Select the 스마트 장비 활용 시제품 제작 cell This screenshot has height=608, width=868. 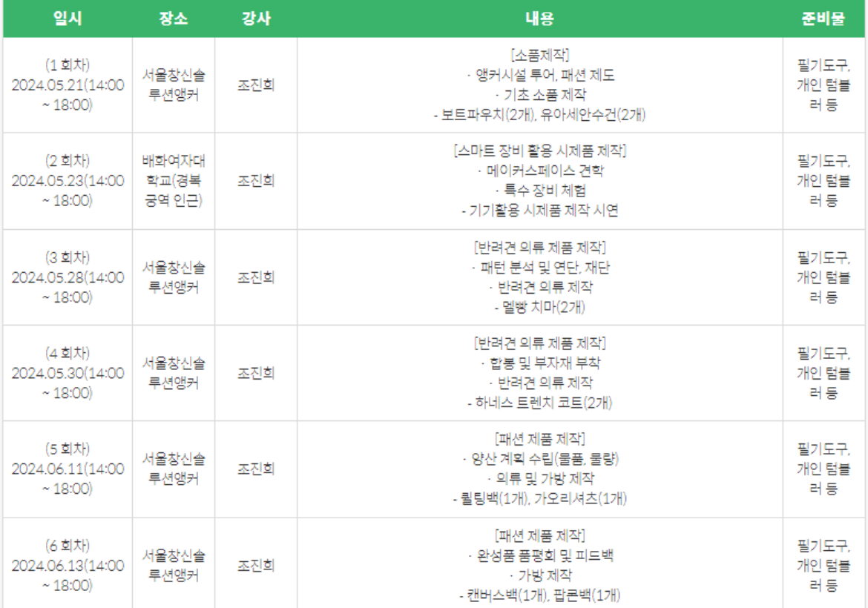coord(539,181)
